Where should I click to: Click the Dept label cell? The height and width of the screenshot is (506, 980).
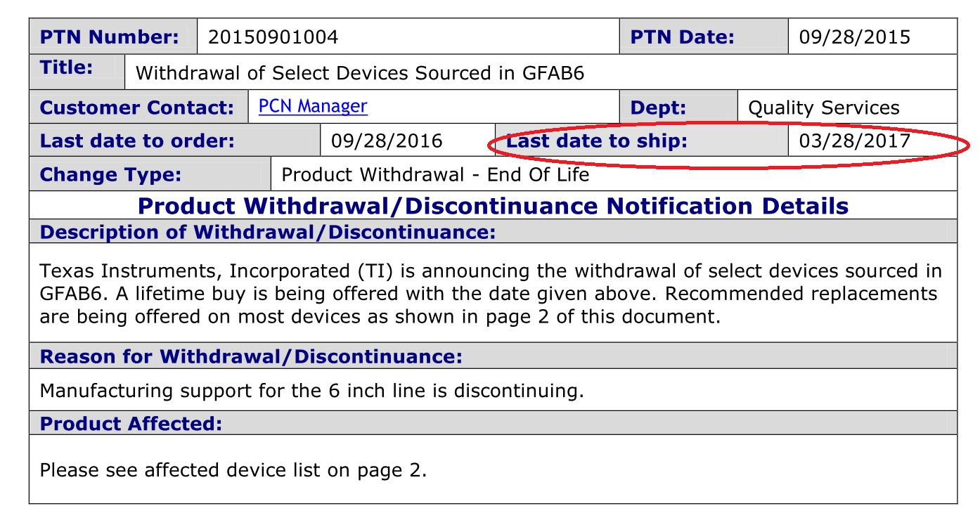pyautogui.click(x=678, y=107)
